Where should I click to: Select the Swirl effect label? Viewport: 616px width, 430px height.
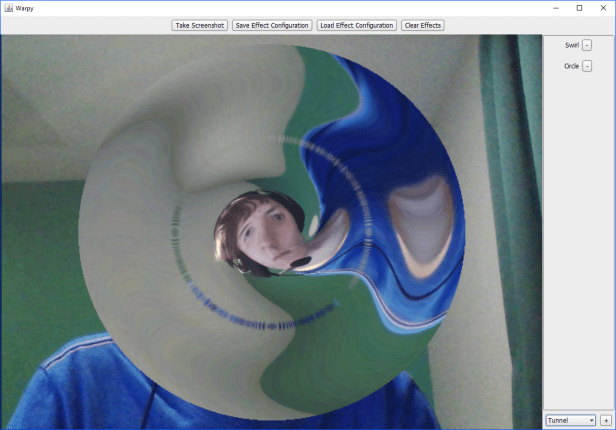click(x=572, y=45)
